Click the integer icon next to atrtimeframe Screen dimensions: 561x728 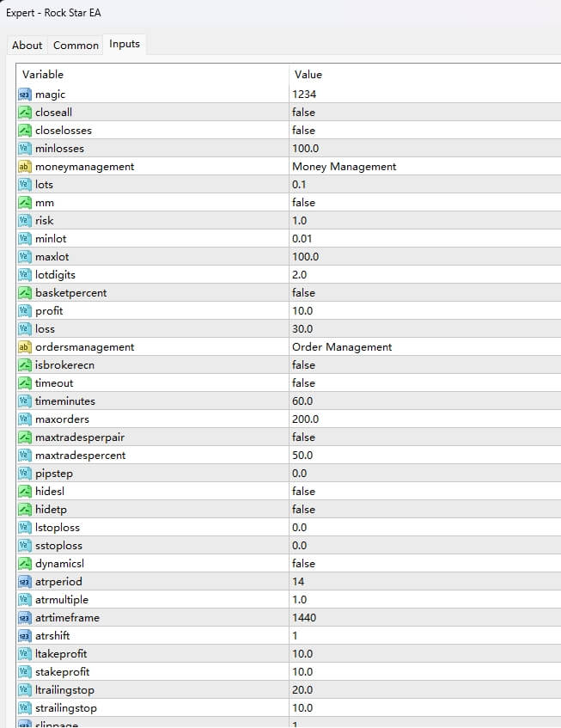25,618
